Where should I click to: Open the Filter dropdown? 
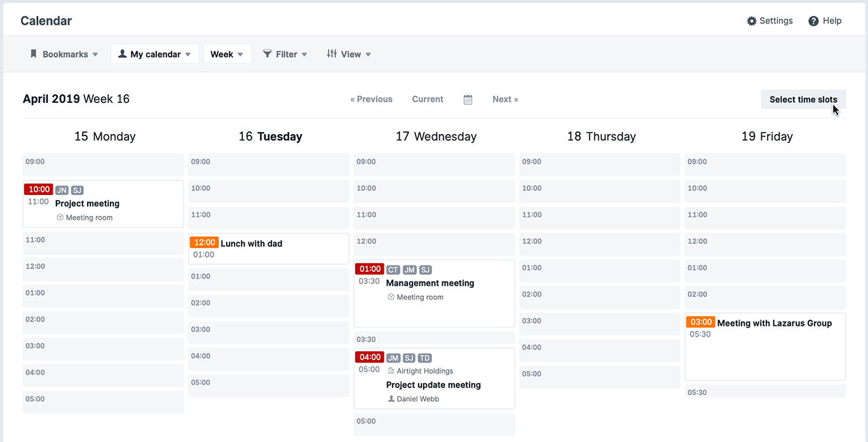[285, 54]
